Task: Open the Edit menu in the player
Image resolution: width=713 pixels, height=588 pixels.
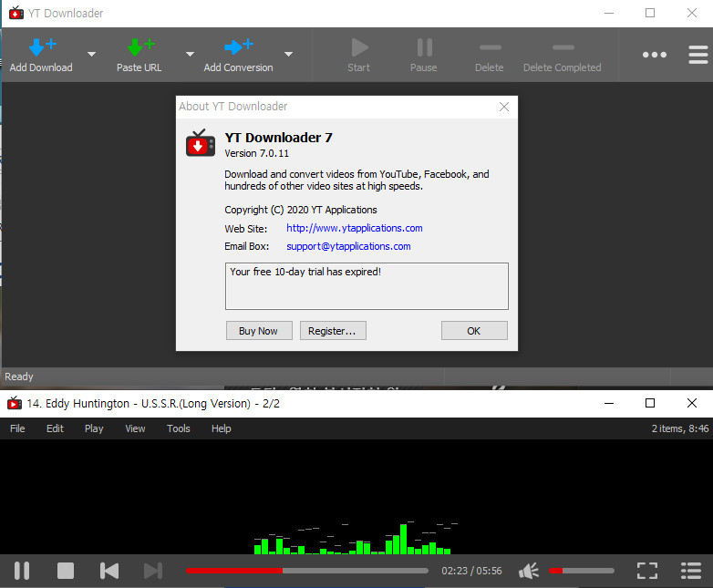Action: pyautogui.click(x=55, y=428)
